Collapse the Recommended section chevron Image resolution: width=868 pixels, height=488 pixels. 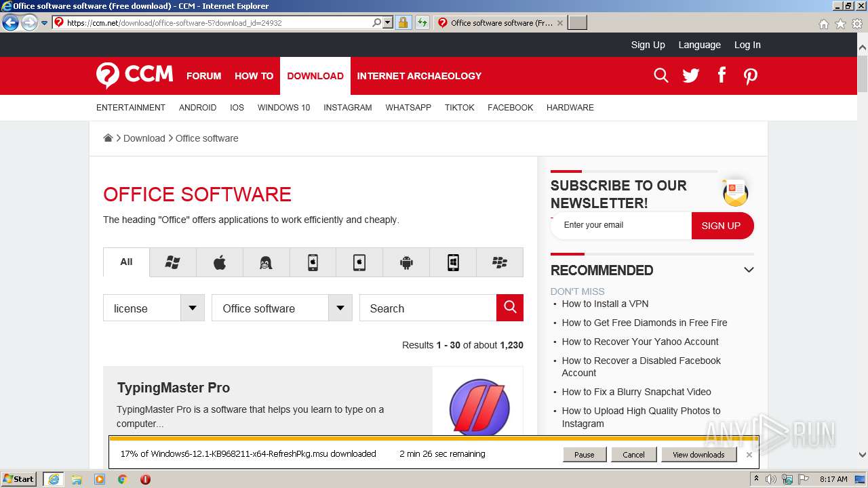point(749,270)
